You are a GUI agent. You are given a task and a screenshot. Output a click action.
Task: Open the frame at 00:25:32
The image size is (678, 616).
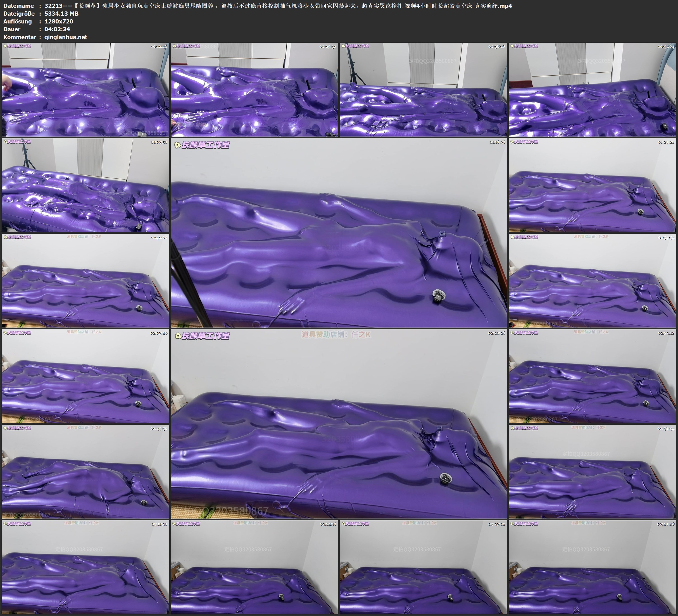coord(254,90)
